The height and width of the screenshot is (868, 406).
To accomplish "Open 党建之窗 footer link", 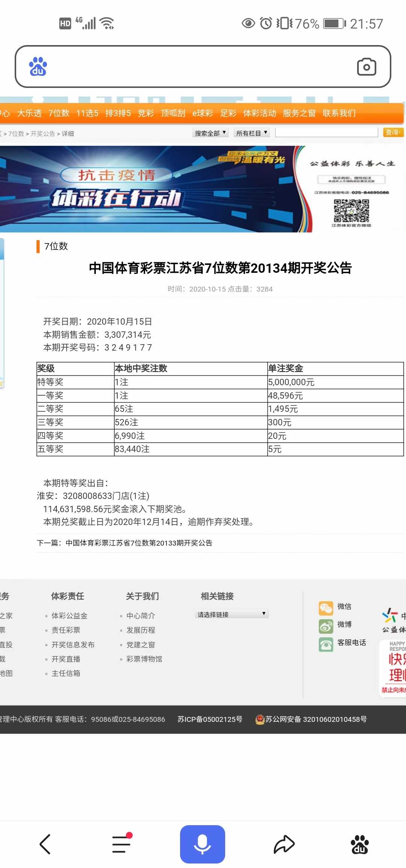I will click(141, 644).
